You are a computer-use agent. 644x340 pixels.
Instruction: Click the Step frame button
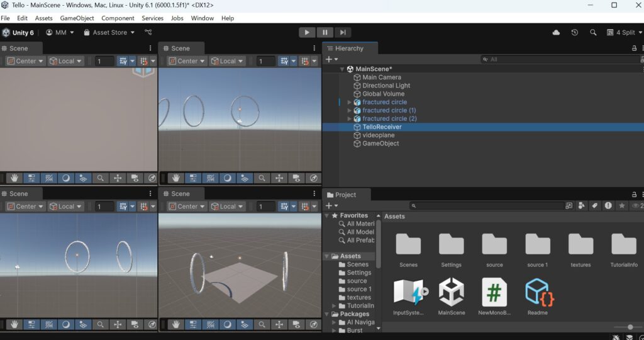pyautogui.click(x=343, y=32)
